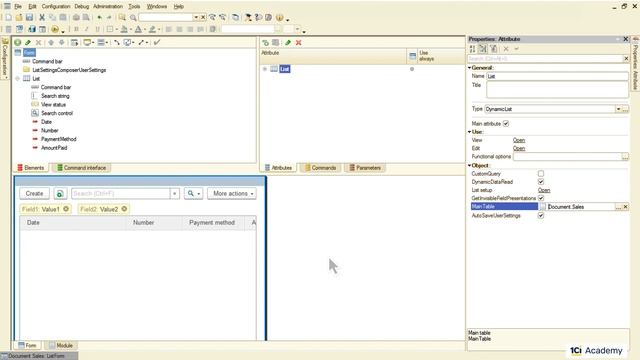Click the Move down arrow in elements toolbar
The width and height of the screenshot is (640, 360).
point(61,42)
